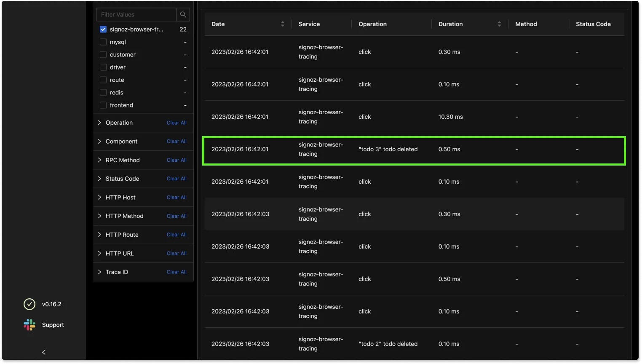
Task: Uncheck the signoz-browser-tracing service checkbox
Action: click(x=103, y=29)
